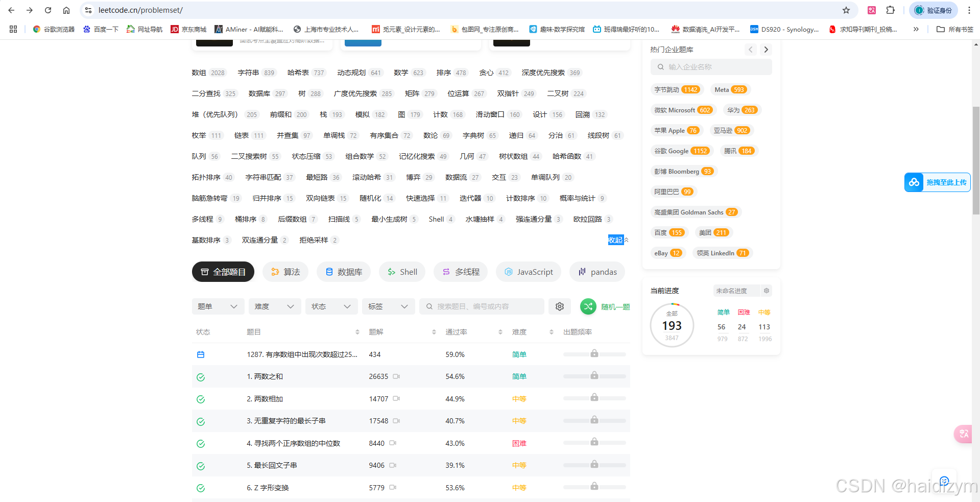The width and height of the screenshot is (980, 502).
Task: Click the 随机一题 link
Action: coord(615,307)
